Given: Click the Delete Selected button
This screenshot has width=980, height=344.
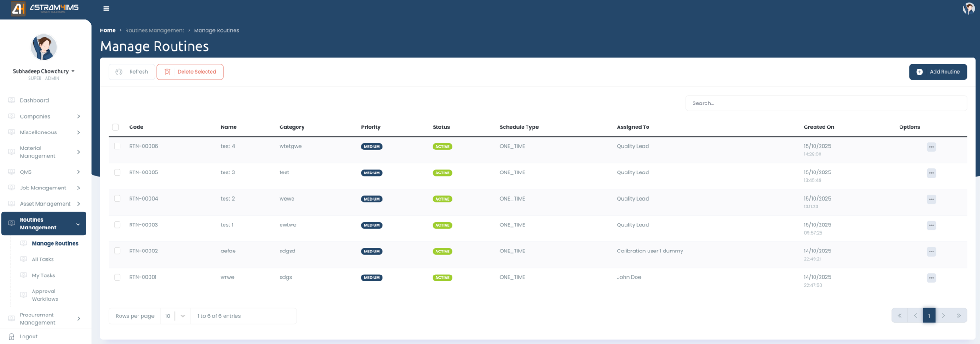Looking at the screenshot, I should 190,72.
